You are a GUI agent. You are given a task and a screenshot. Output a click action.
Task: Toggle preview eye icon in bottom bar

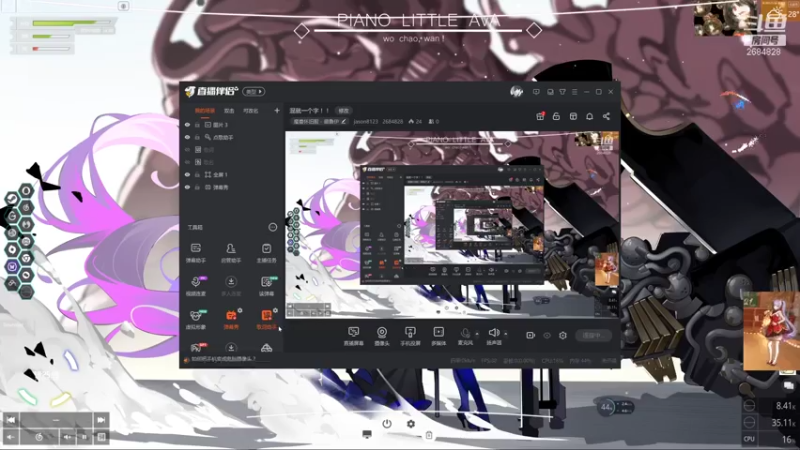(x=547, y=335)
